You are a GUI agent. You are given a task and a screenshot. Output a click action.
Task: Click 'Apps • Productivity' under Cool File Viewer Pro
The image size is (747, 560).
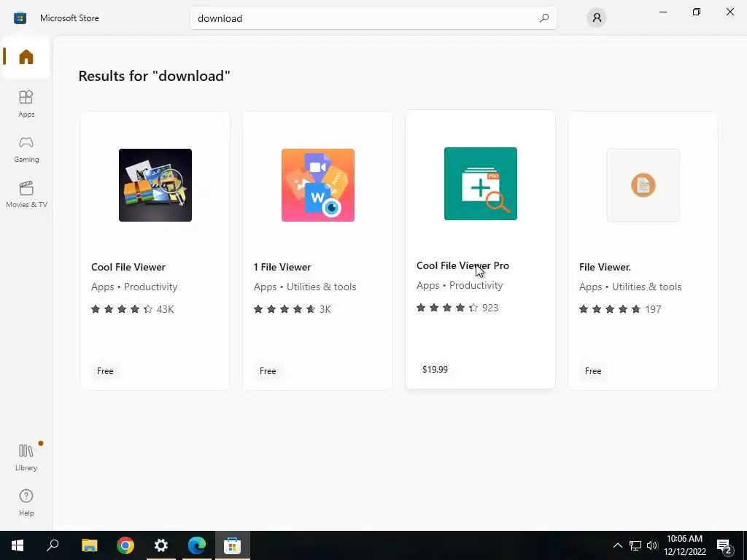(460, 286)
